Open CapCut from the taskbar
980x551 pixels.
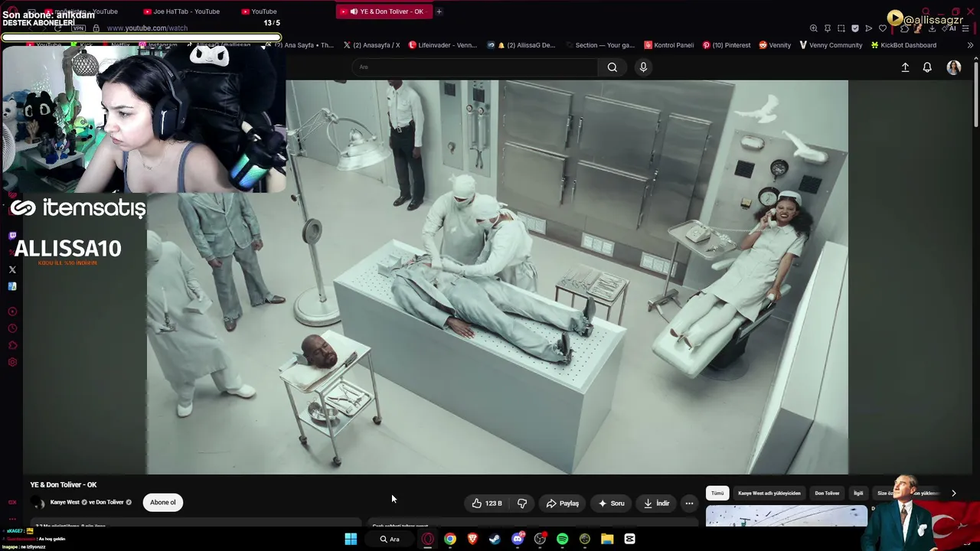point(629,539)
